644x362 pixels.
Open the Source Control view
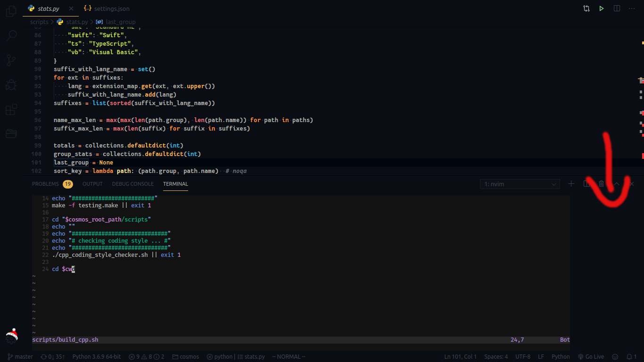11,60
